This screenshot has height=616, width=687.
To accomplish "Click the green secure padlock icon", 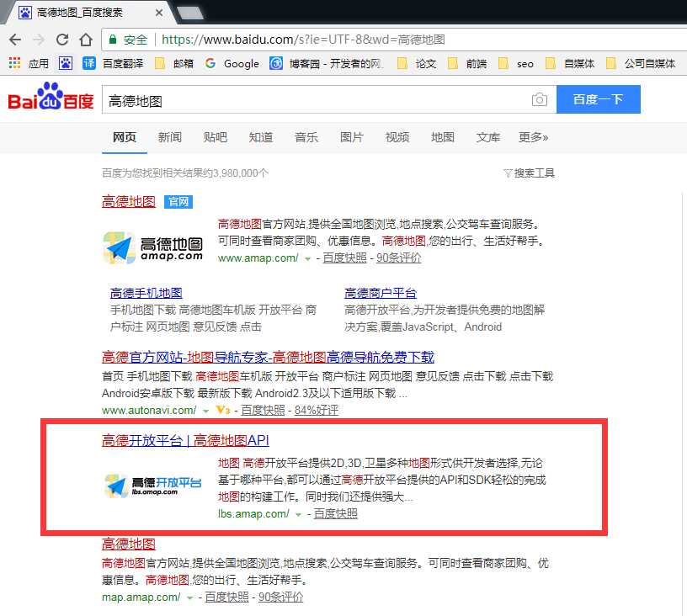I will click(x=113, y=40).
